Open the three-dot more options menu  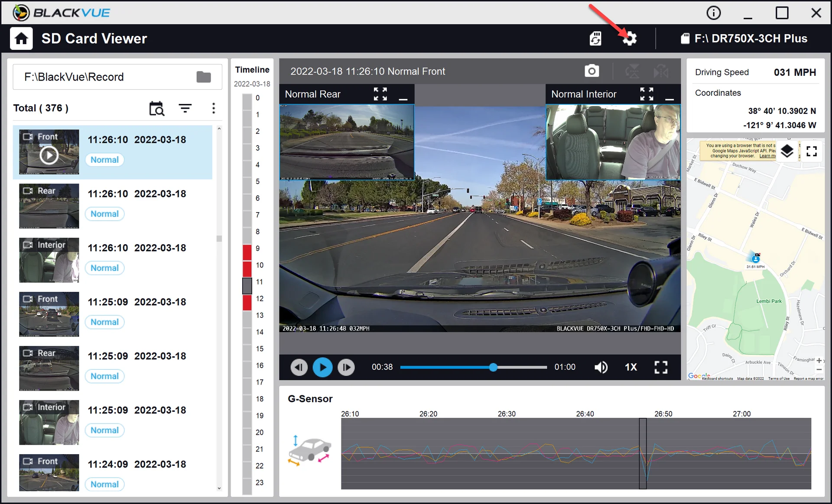213,108
